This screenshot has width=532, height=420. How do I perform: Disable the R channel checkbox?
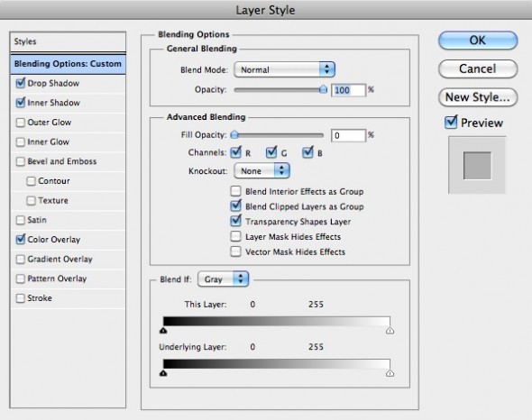coord(235,152)
